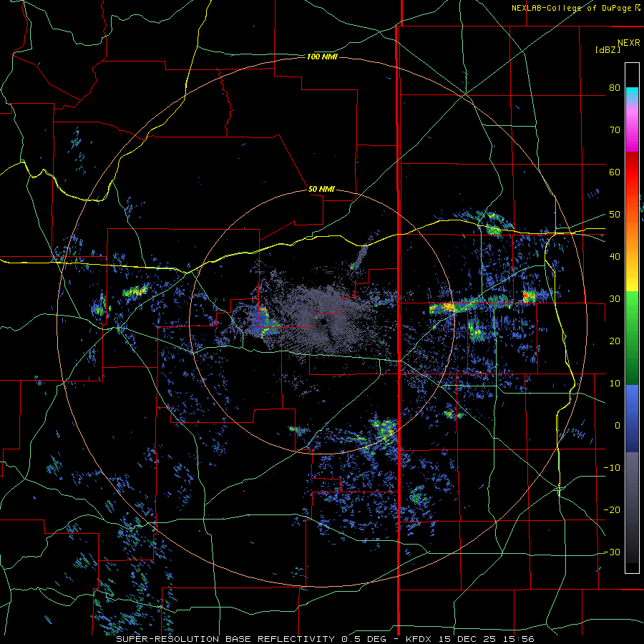The height and width of the screenshot is (644, 644).
Task: Click the -20 value on the dBZ scale
Action: pyautogui.click(x=612, y=509)
